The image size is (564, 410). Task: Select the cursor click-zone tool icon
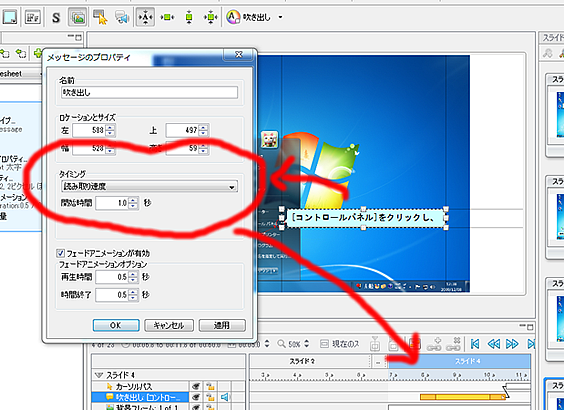click(x=100, y=17)
